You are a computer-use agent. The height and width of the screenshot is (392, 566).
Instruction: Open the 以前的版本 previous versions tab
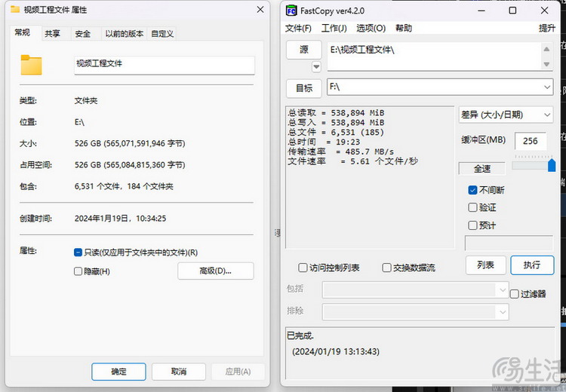point(125,34)
